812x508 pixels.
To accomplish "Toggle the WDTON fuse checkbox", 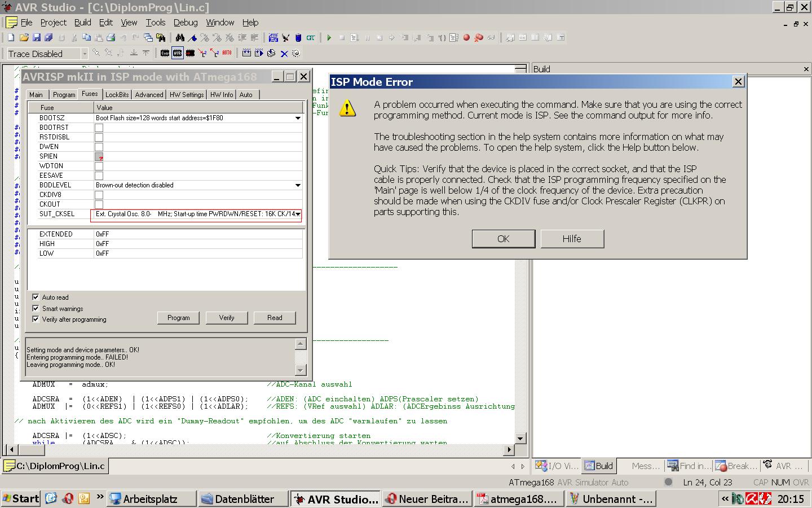I will (99, 166).
